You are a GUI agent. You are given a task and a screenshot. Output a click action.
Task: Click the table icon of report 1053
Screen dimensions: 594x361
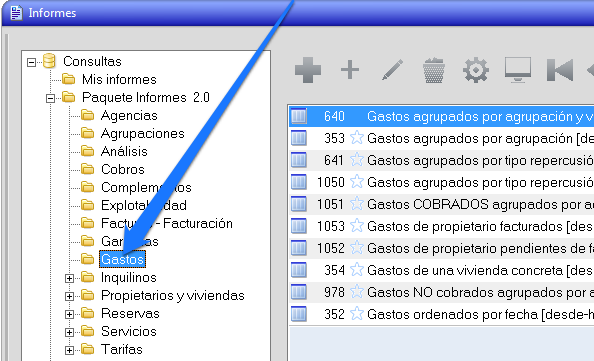[x=299, y=226]
